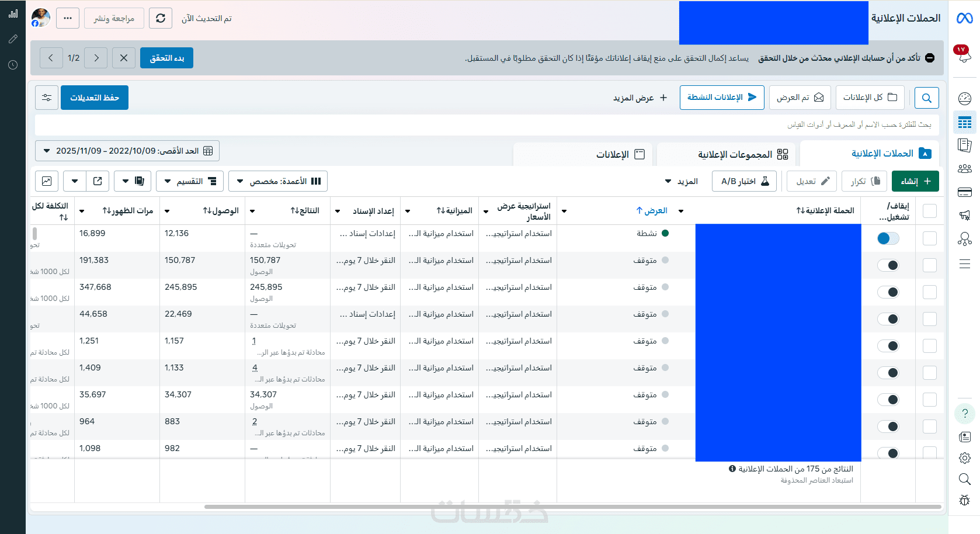
Task: Click the تكرار duplicate button
Action: pyautogui.click(x=866, y=181)
